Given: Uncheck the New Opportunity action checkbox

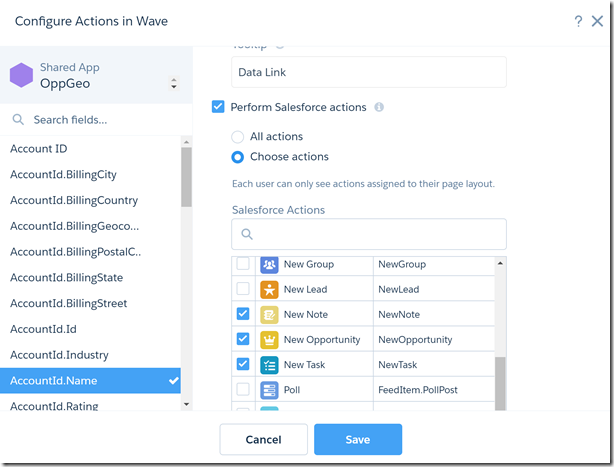Looking at the screenshot, I should [x=243, y=339].
